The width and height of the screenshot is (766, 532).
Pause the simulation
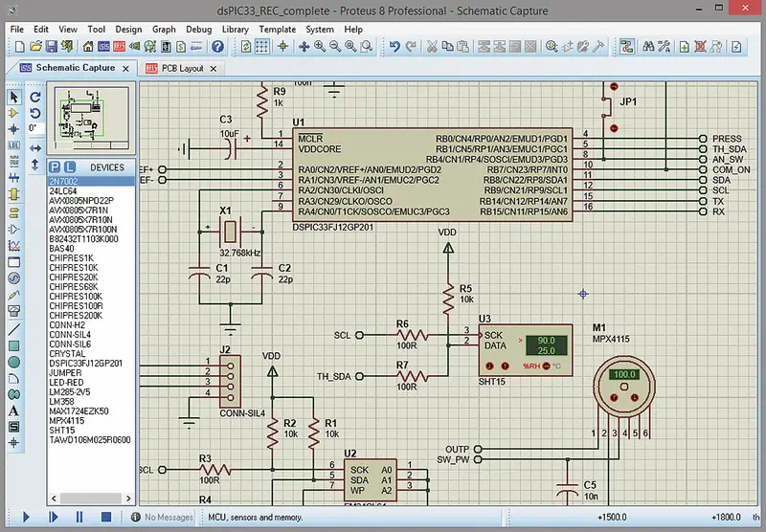(x=79, y=517)
